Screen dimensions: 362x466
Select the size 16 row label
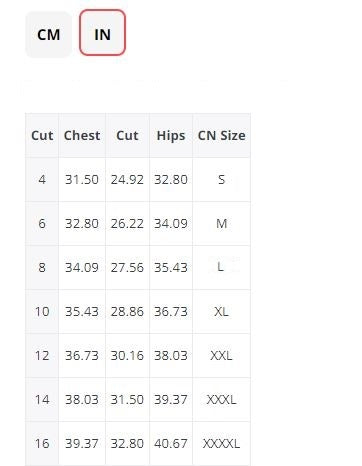pos(42,444)
